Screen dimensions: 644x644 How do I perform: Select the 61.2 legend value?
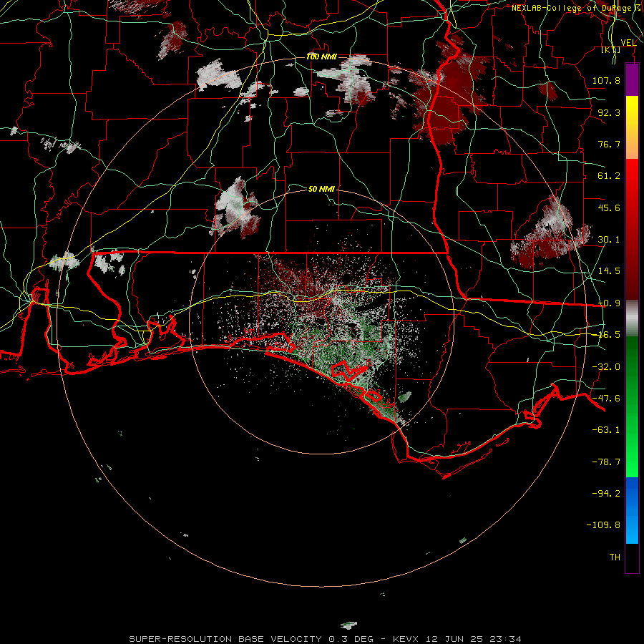[x=609, y=176]
